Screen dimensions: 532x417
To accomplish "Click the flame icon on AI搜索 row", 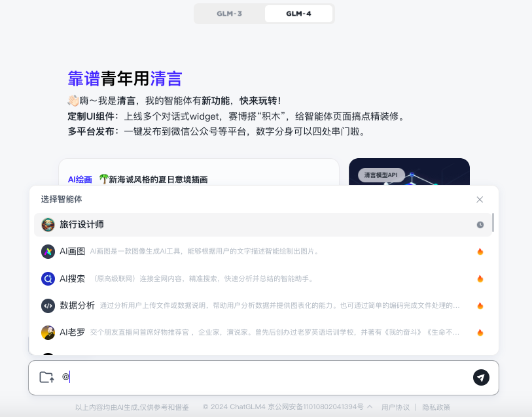I will coord(480,278).
